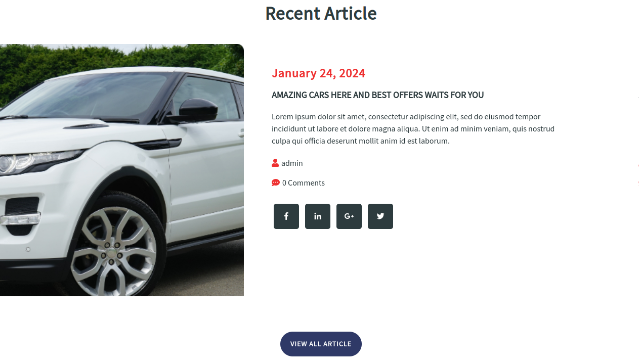Click the Recent Article heading

coord(321,14)
